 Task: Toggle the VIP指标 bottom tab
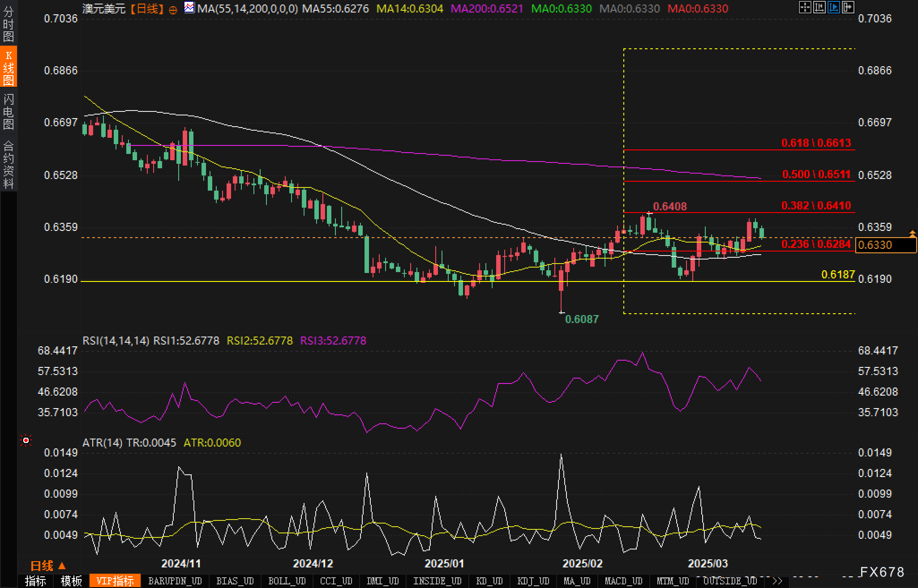click(115, 581)
